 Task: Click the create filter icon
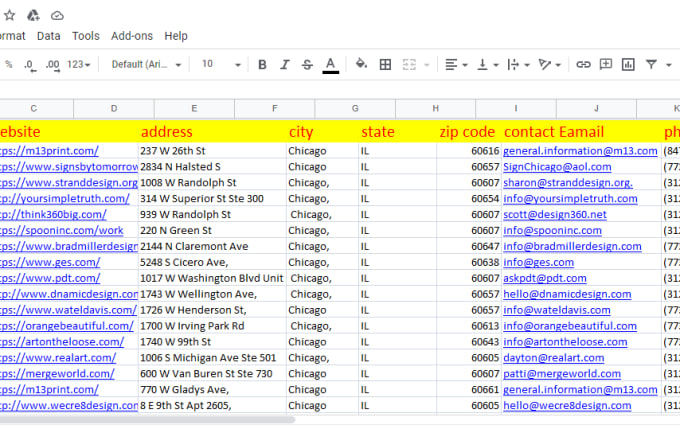pyautogui.click(x=651, y=64)
